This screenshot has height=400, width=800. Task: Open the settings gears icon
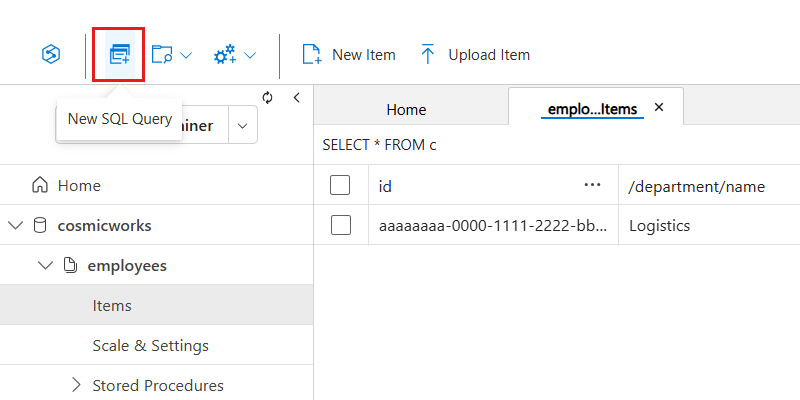(224, 55)
